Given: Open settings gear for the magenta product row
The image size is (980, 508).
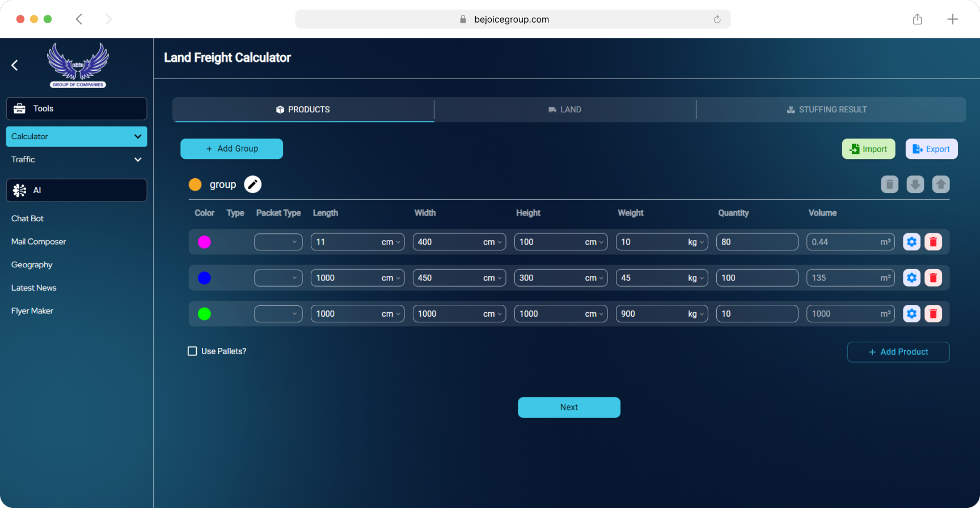Looking at the screenshot, I should pos(911,242).
